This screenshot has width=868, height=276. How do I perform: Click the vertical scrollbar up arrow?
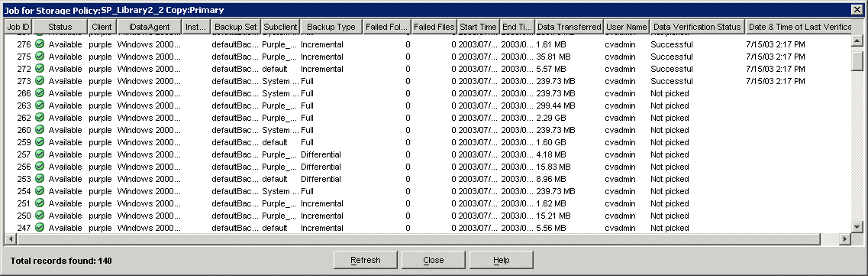tap(857, 41)
